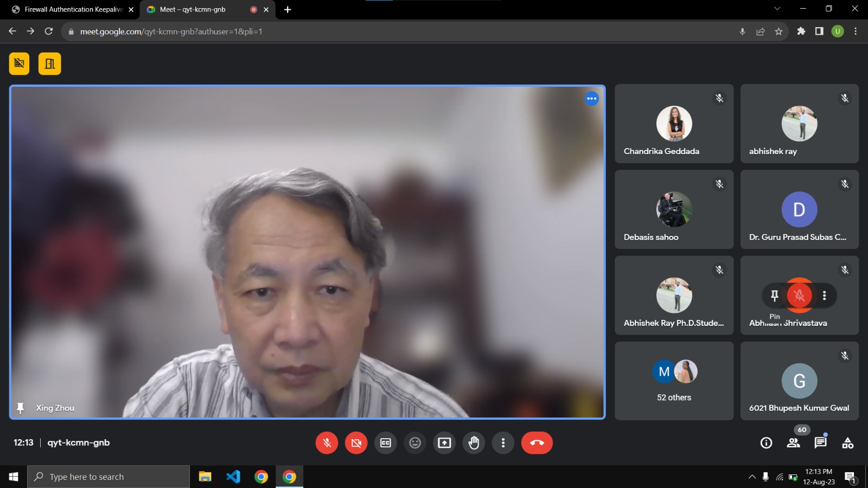Raise hand in the meeting
The width and height of the screenshot is (868, 488).
pos(474,443)
